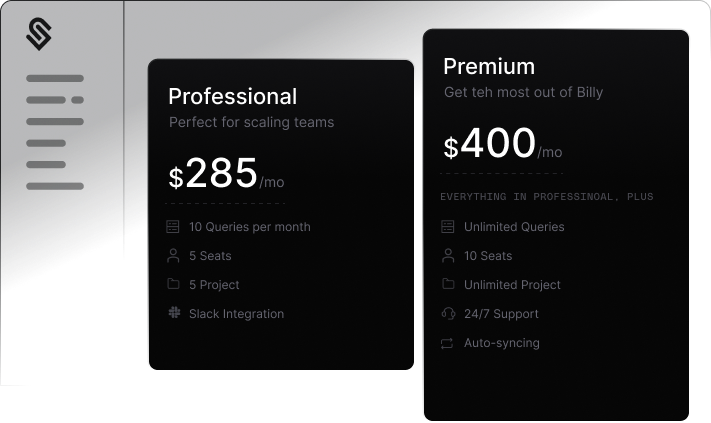Click the 24/7 Support feature label

pyautogui.click(x=501, y=314)
